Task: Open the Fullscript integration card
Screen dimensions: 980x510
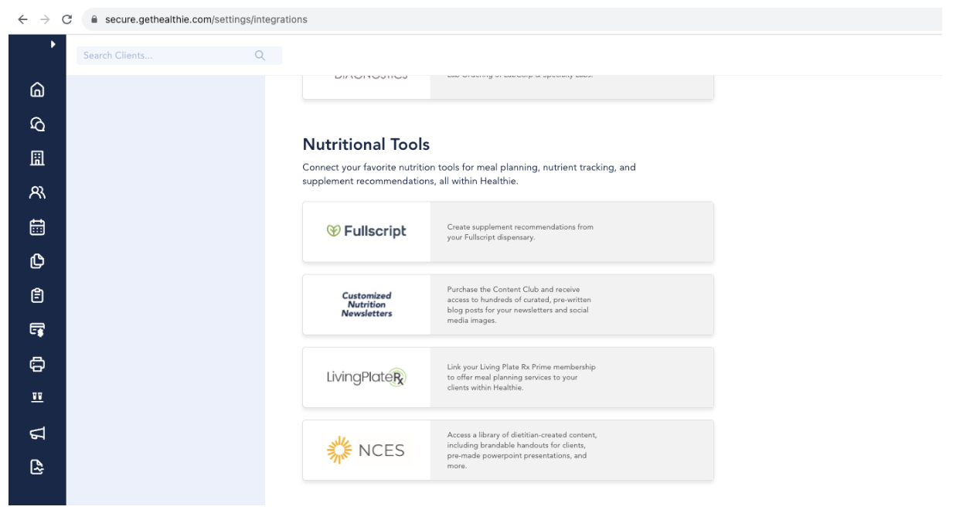Action: (508, 232)
